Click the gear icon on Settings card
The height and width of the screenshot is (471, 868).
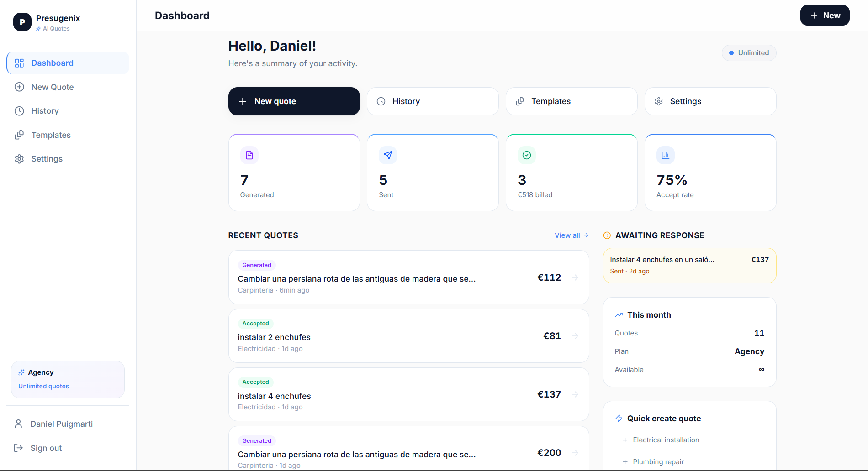click(659, 101)
